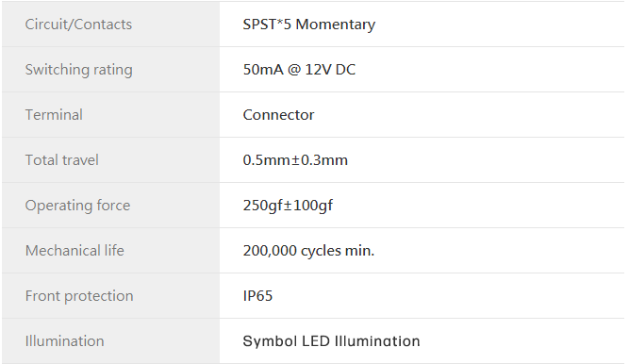Screen dimensions: 629x364
Task: Click the Illumination row label
Action: (x=64, y=341)
